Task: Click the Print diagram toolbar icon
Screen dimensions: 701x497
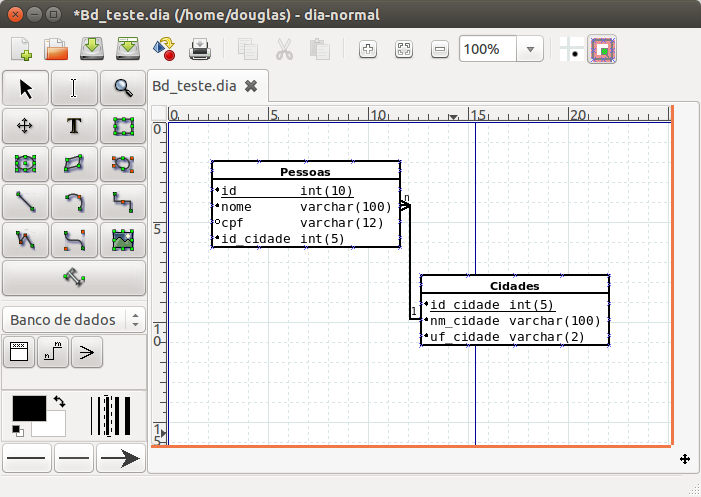Action: tap(201, 48)
